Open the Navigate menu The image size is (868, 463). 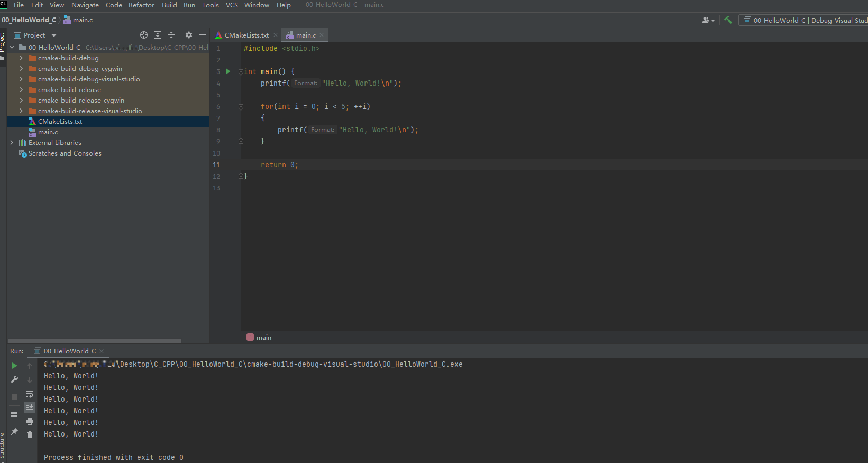[x=85, y=5]
